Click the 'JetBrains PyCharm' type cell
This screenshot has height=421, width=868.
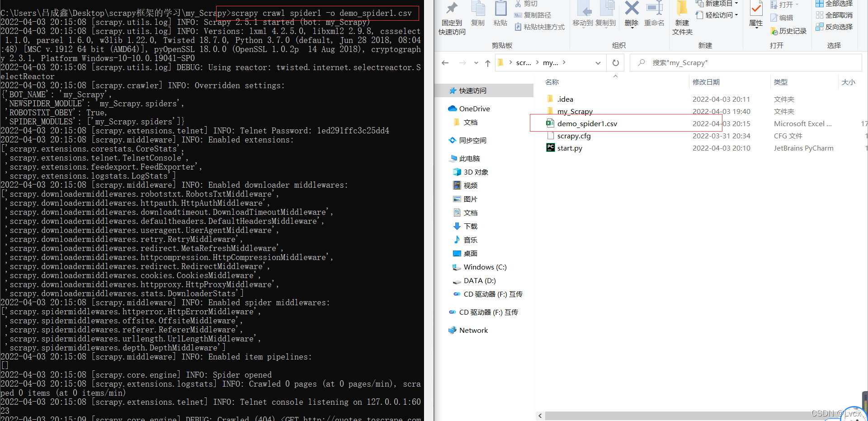point(803,148)
